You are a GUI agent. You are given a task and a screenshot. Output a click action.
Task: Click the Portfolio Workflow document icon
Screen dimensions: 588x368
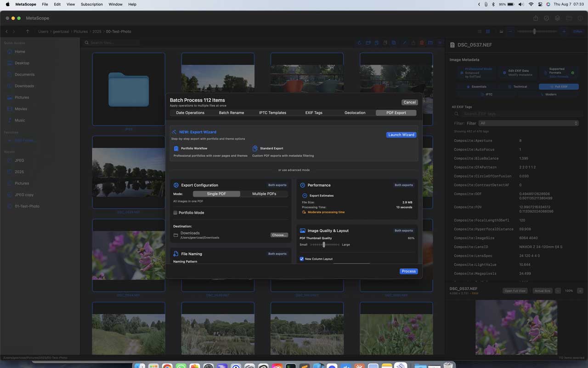tap(176, 149)
